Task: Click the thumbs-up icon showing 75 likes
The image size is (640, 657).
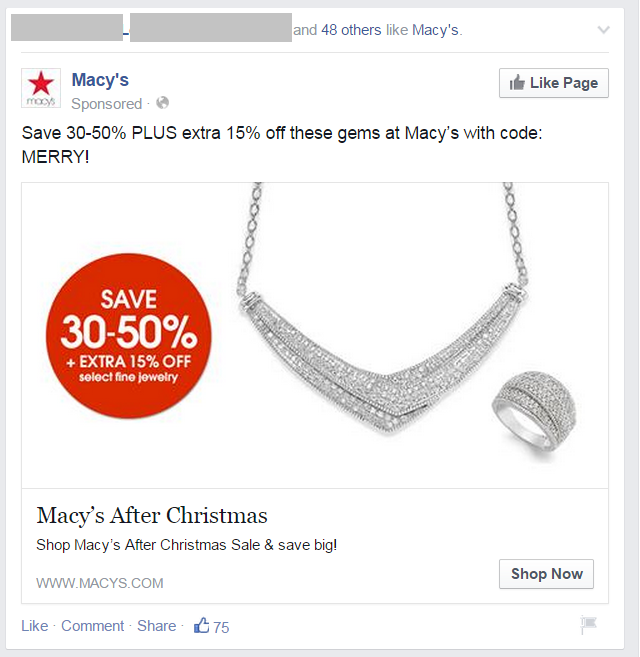Action: coord(202,626)
